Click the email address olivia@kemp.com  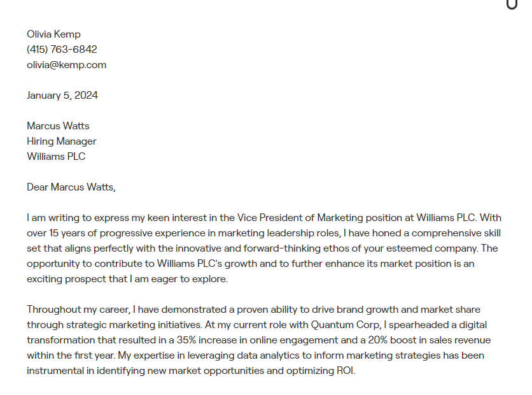pyautogui.click(x=66, y=65)
